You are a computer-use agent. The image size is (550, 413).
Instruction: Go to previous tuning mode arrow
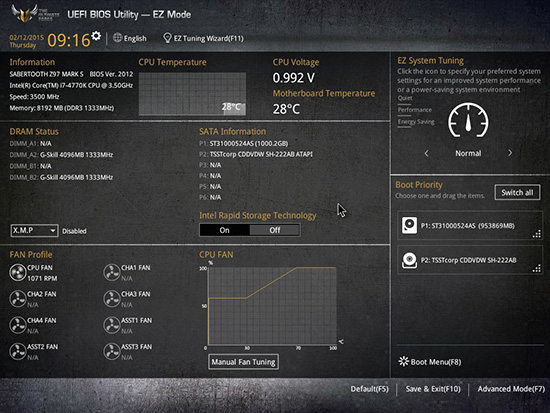click(x=427, y=153)
